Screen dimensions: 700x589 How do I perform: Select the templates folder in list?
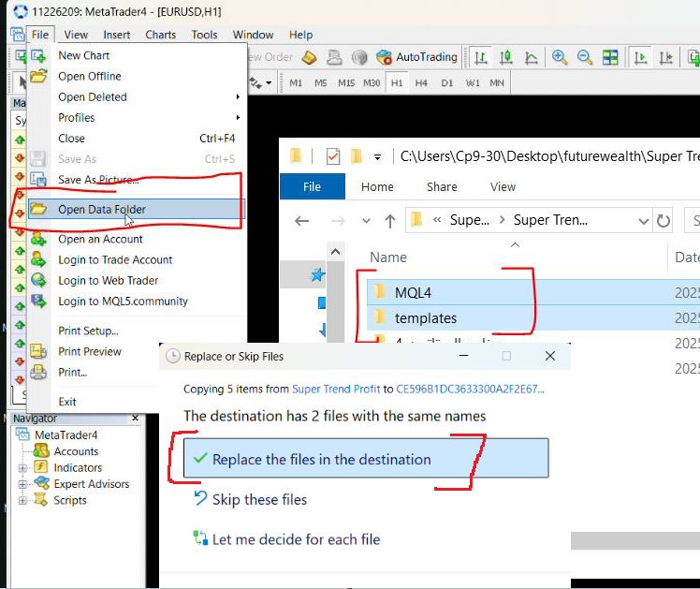(425, 317)
